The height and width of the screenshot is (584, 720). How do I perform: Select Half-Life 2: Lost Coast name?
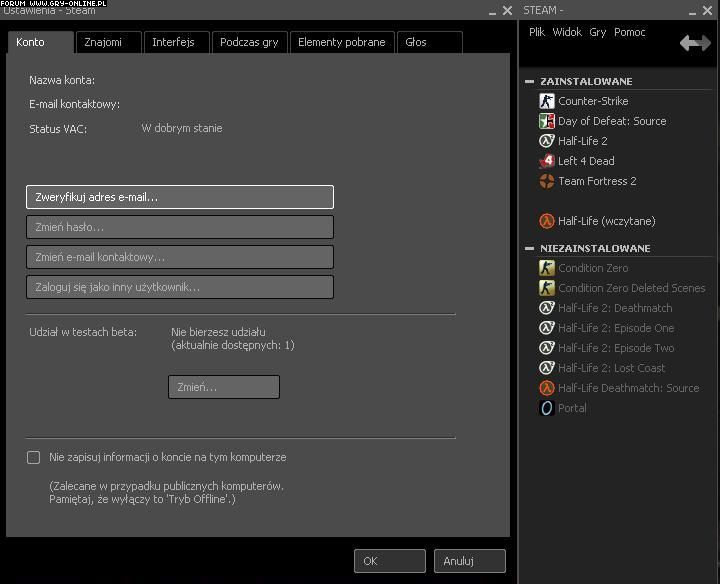click(x=611, y=368)
